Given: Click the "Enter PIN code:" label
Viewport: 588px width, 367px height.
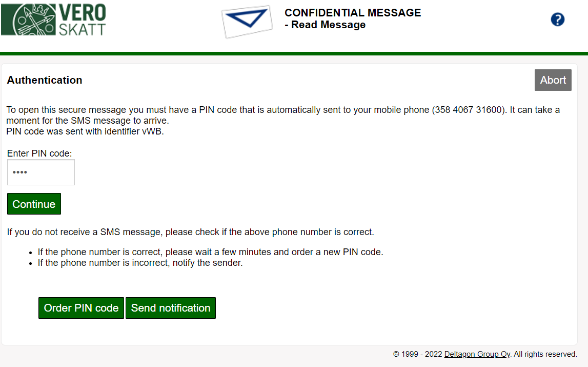Looking at the screenshot, I should (x=39, y=153).
